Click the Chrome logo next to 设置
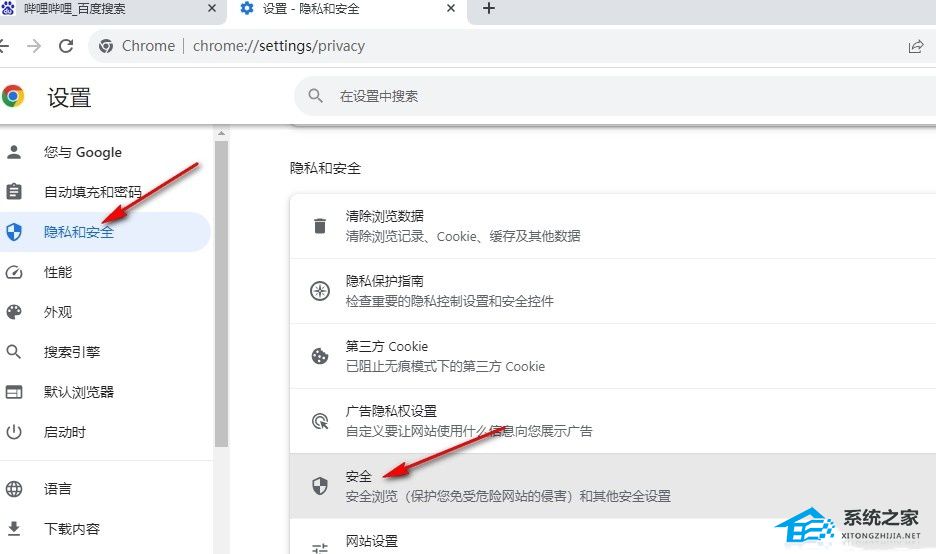 click(13, 96)
